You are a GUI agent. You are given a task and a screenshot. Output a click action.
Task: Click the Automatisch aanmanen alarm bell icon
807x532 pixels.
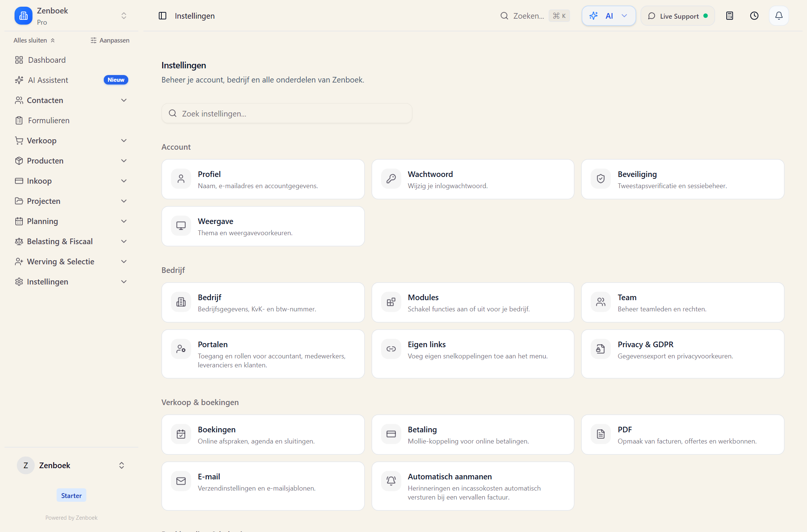point(391,481)
